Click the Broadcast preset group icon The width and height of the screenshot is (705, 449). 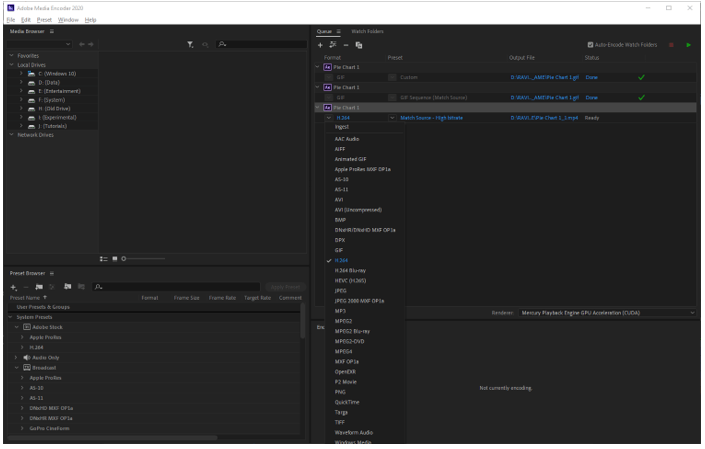tap(27, 368)
